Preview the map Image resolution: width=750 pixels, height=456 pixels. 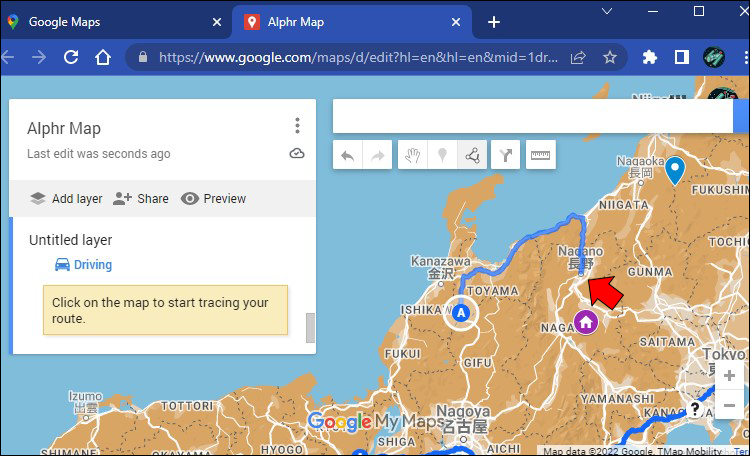point(213,199)
